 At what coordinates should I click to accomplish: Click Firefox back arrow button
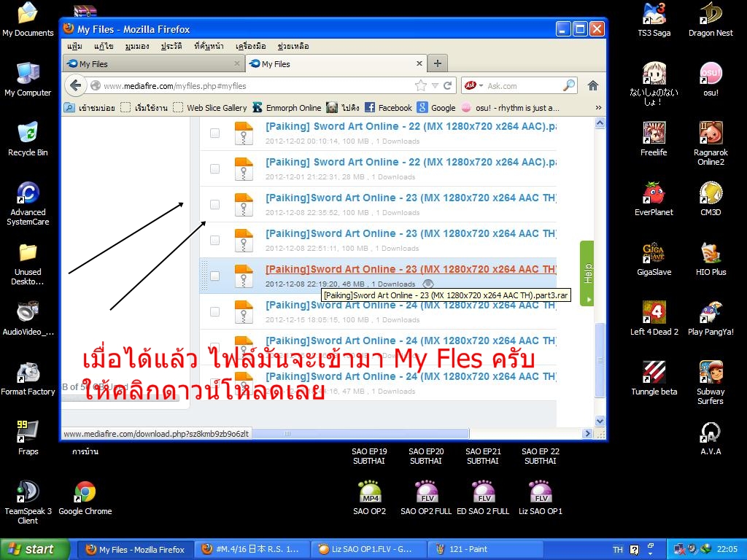coord(75,86)
